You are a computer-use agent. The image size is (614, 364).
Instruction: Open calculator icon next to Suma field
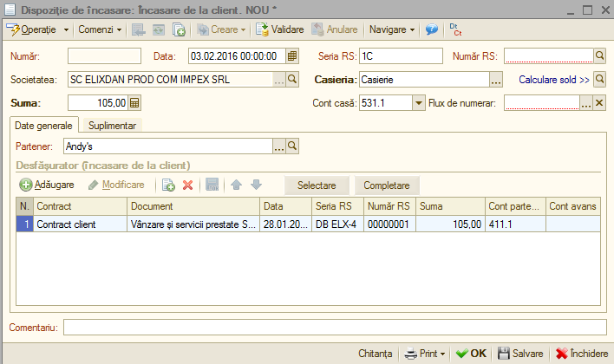[134, 103]
